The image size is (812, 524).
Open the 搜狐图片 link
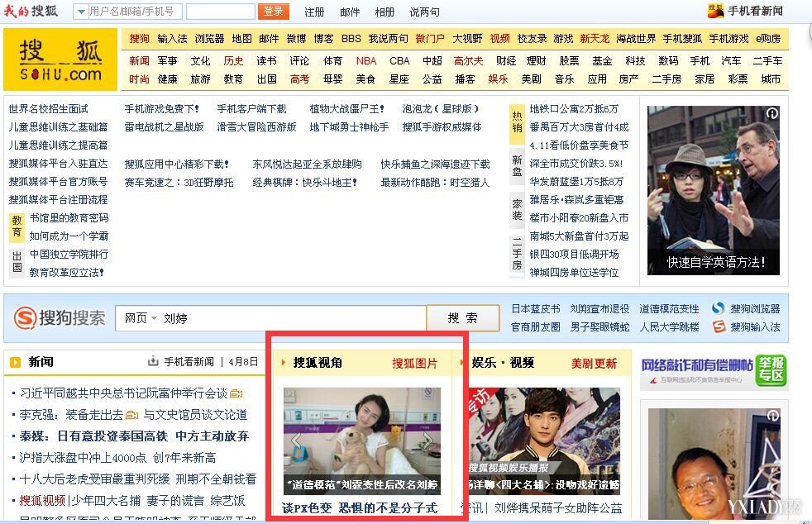click(414, 363)
